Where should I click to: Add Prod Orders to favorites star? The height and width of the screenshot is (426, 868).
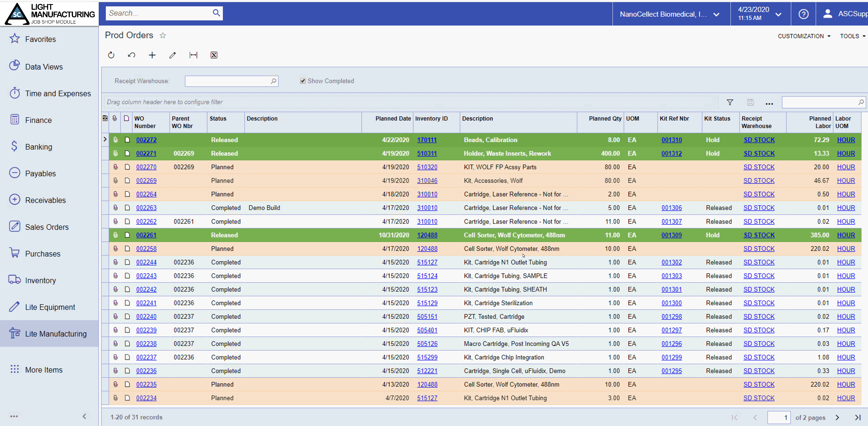point(163,35)
